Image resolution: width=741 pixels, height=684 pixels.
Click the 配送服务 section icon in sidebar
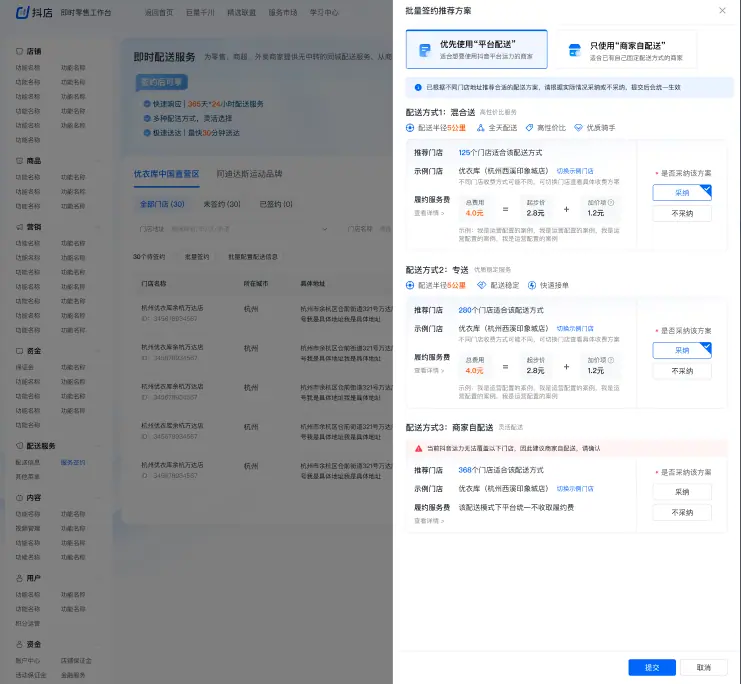point(19,446)
